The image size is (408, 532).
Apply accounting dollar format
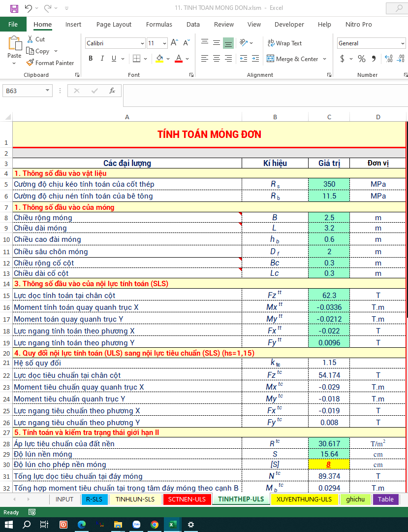(x=342, y=59)
